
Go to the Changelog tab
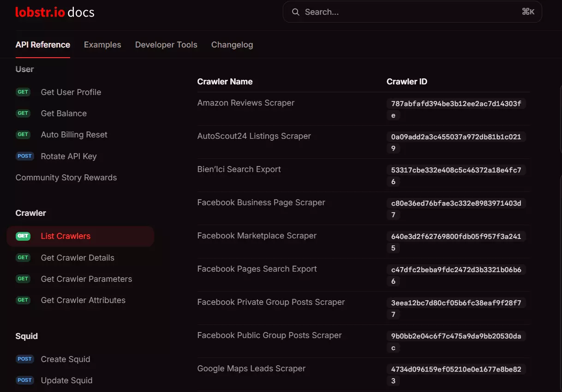point(232,45)
